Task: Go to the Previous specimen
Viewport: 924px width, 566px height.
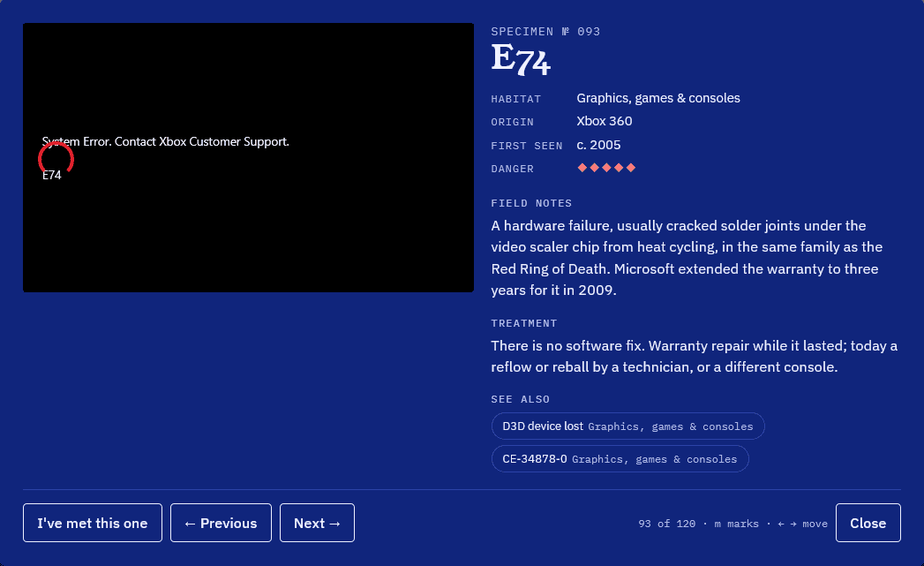Action: [221, 523]
